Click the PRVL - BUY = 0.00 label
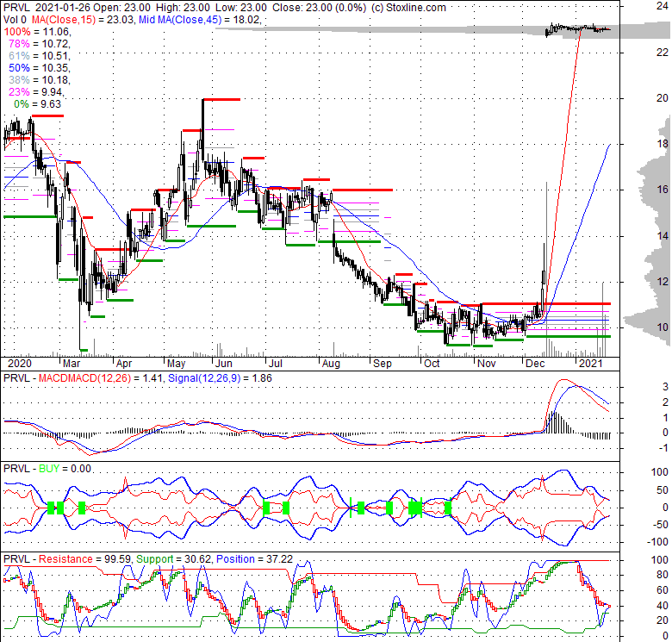The height and width of the screenshot is (642, 672). 47,469
